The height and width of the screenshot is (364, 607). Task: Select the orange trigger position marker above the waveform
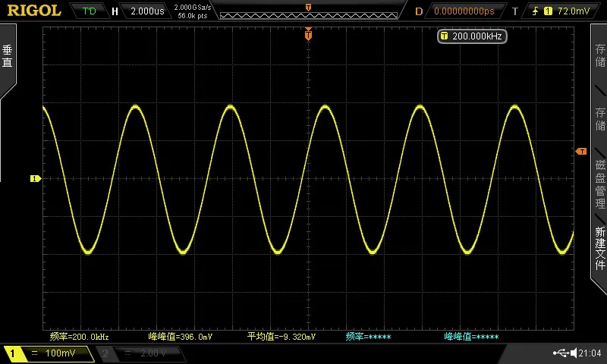(x=308, y=34)
